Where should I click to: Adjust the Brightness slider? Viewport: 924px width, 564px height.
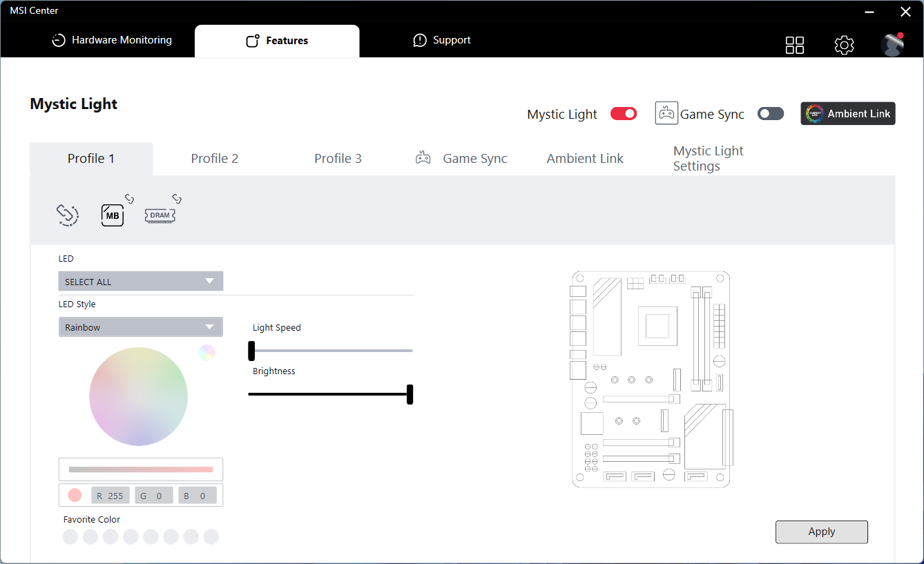pos(331,394)
